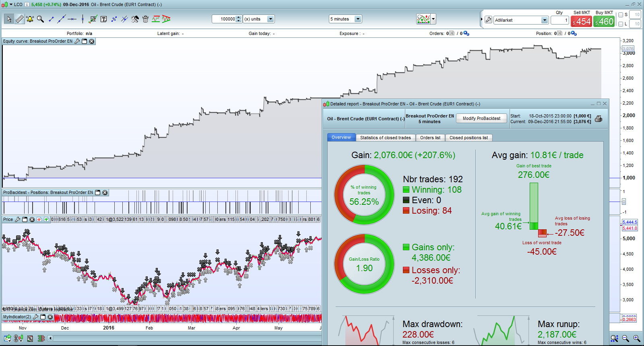
Task: Click the green Buy MKT price button
Action: pos(604,21)
